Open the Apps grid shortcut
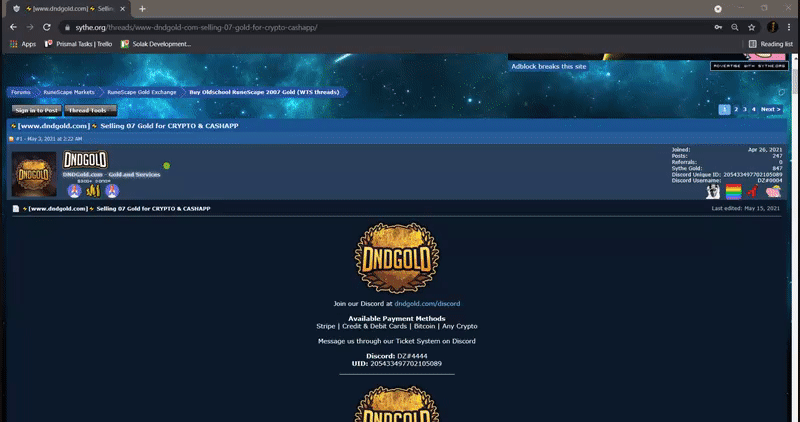Screen dimensions: 800x422 click(22, 44)
